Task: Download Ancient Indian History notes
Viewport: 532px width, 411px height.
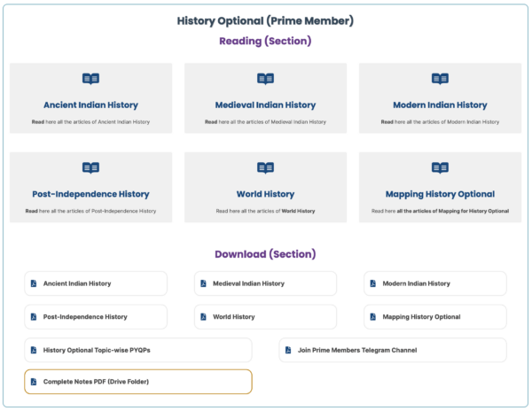Action: coord(96,283)
